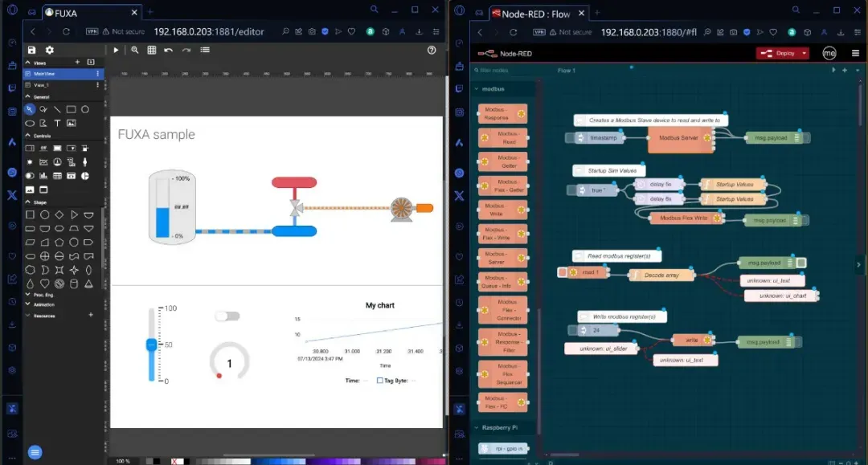The width and height of the screenshot is (868, 465).
Task: Toggle the switch control on FUXA canvas
Action: click(x=227, y=316)
